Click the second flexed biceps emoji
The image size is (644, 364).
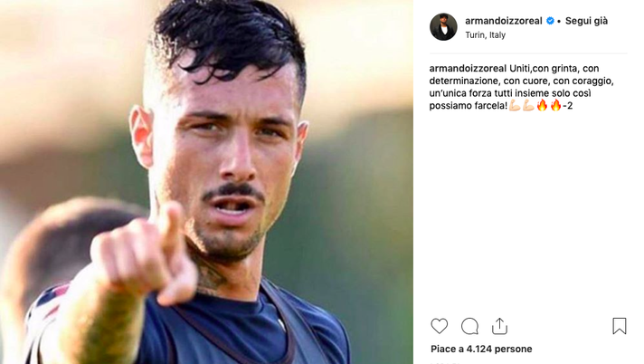pos(528,106)
